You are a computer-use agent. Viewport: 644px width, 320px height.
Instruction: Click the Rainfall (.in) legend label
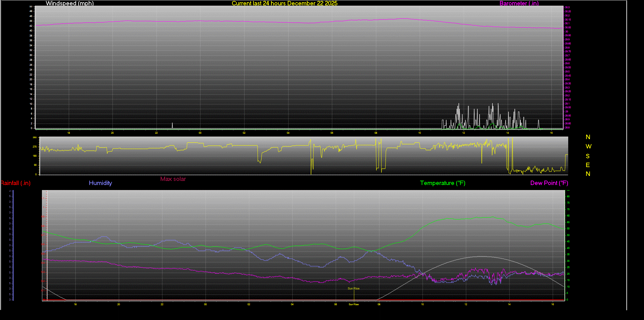point(15,183)
